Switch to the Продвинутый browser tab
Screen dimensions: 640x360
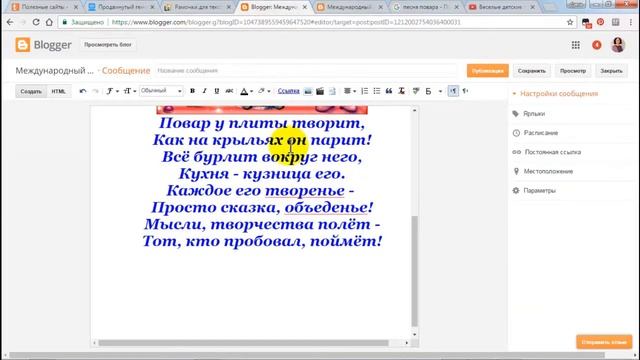[122, 7]
